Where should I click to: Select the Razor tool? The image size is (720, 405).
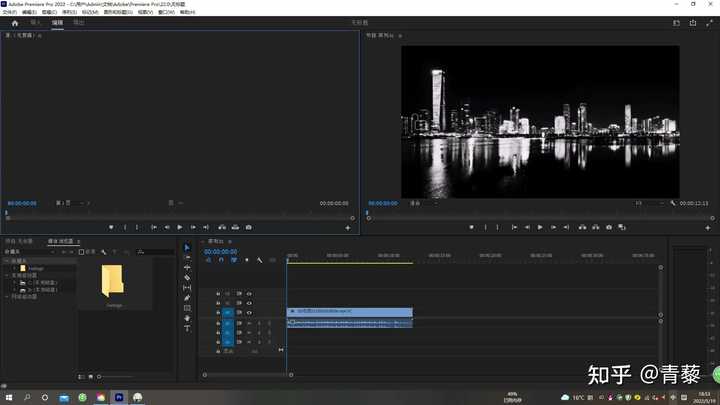pyautogui.click(x=187, y=277)
